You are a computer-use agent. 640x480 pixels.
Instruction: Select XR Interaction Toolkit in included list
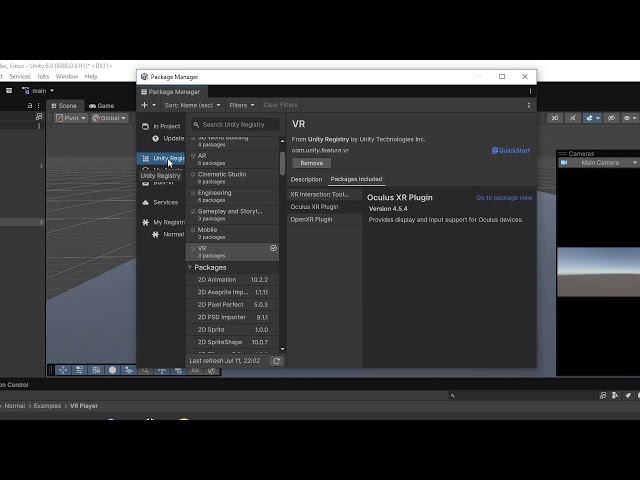324,195
